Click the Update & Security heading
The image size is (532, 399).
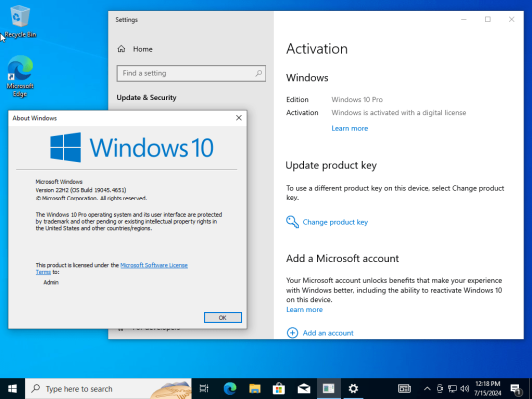[x=147, y=98]
